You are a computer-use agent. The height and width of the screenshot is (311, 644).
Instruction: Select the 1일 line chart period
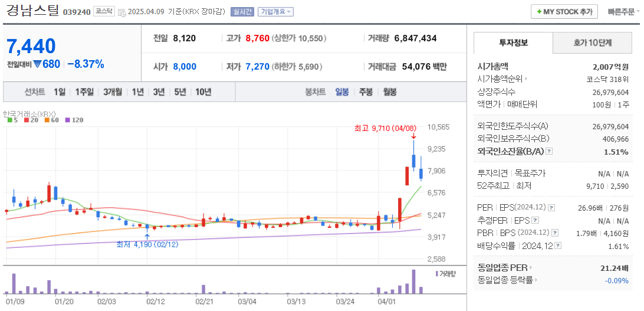[60, 92]
